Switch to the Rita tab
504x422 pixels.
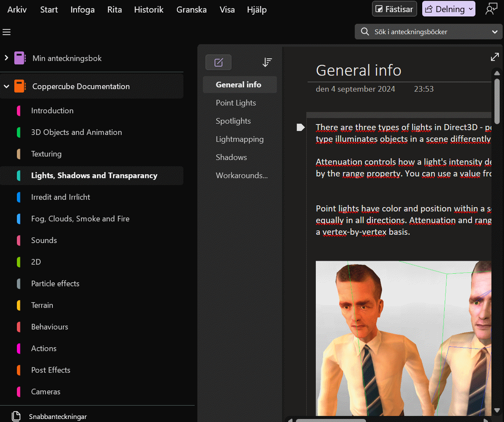[115, 9]
